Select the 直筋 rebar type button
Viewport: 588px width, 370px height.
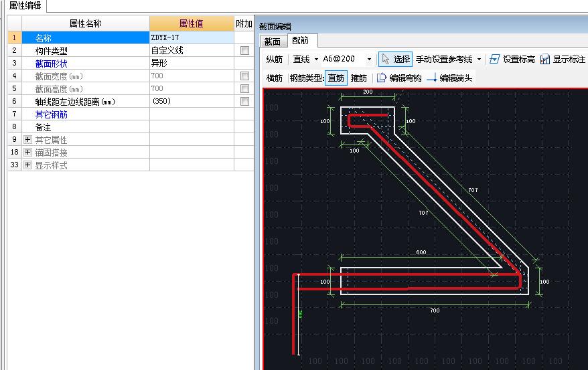point(336,78)
